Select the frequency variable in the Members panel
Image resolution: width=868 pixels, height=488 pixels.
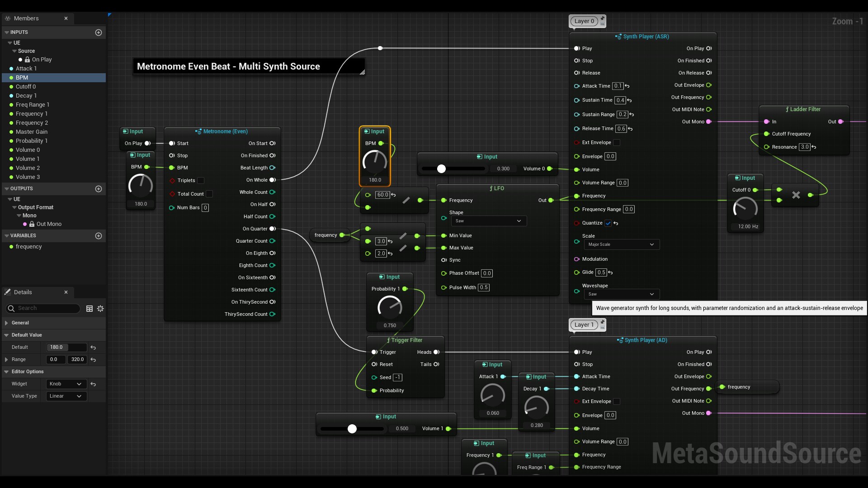click(x=28, y=247)
